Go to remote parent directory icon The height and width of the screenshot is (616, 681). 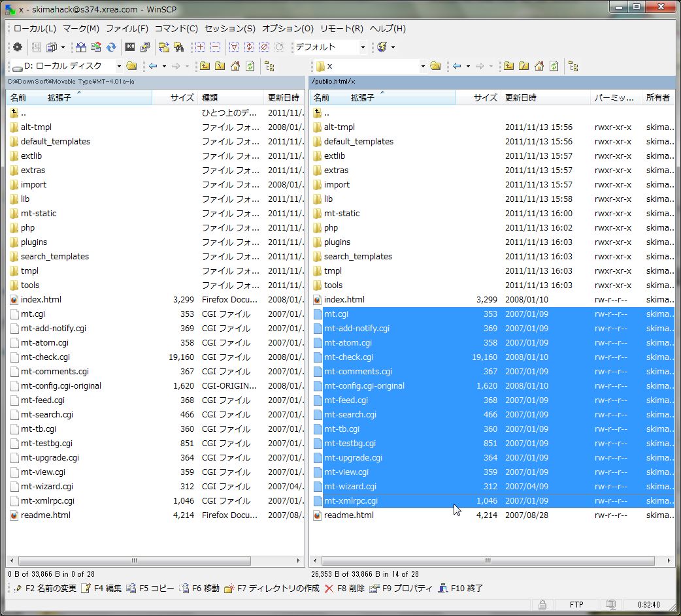pyautogui.click(x=508, y=66)
